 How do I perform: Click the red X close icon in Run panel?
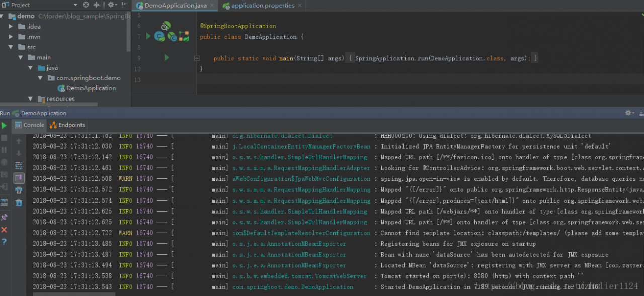coord(4,230)
